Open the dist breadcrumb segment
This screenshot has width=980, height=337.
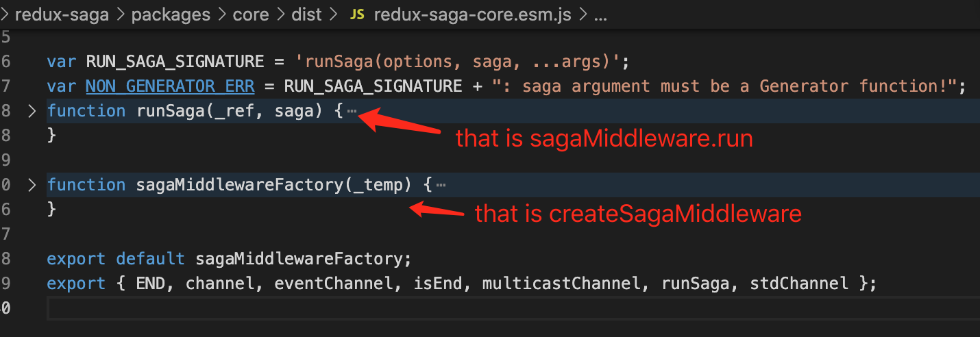[x=306, y=14]
